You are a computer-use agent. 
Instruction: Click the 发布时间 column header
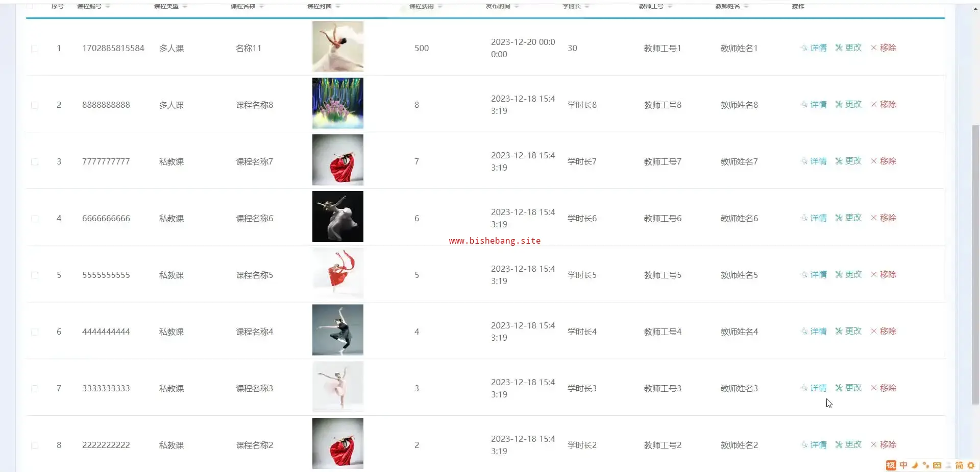(x=498, y=6)
